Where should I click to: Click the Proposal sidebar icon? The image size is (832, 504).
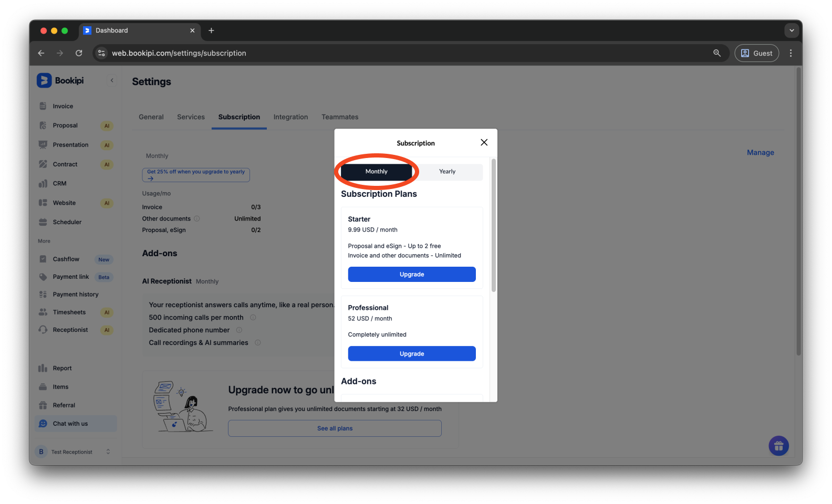tap(43, 125)
